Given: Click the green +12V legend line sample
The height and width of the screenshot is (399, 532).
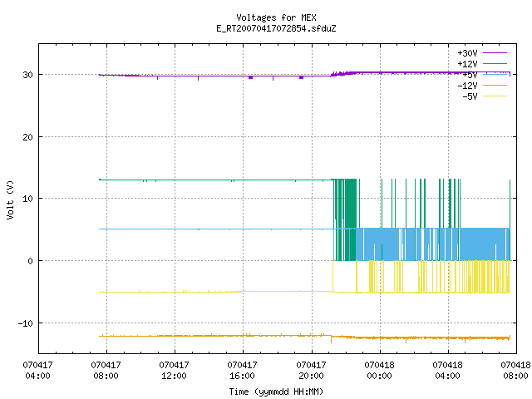Looking at the screenshot, I should (x=495, y=63).
